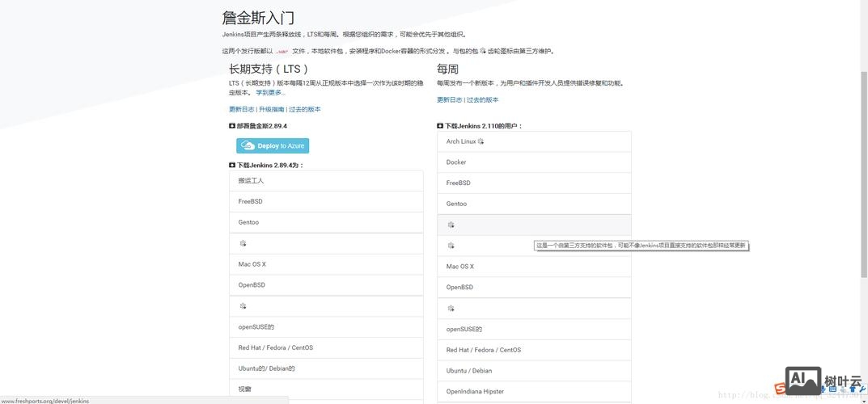This screenshot has width=868, height=404.
Task: Open the 升级指南 link
Action: pos(271,109)
